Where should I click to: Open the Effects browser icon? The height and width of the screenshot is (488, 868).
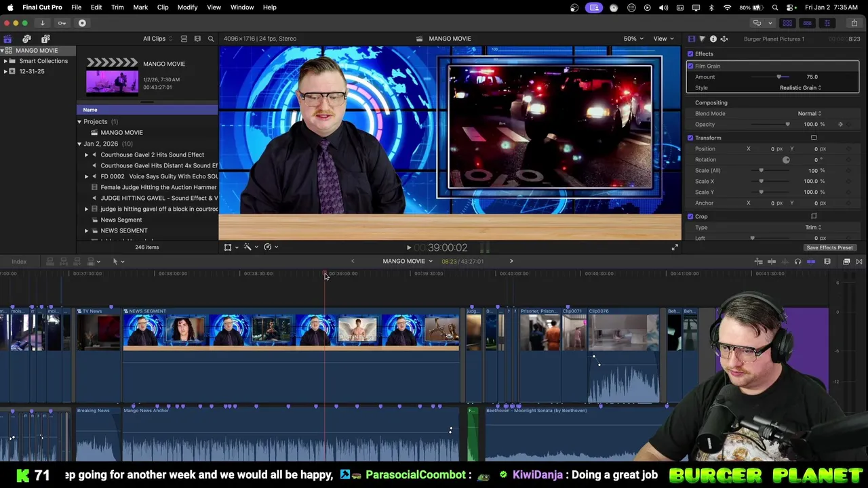coord(846,262)
